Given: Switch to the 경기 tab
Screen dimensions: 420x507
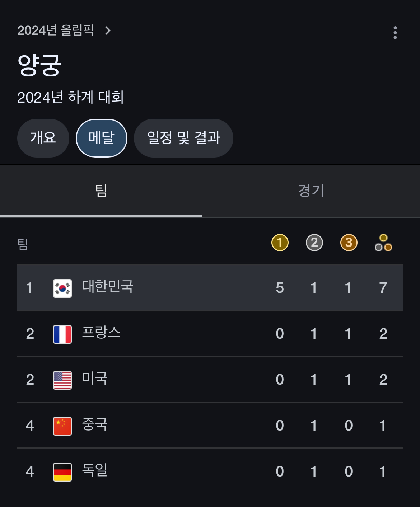Looking at the screenshot, I should [311, 191].
